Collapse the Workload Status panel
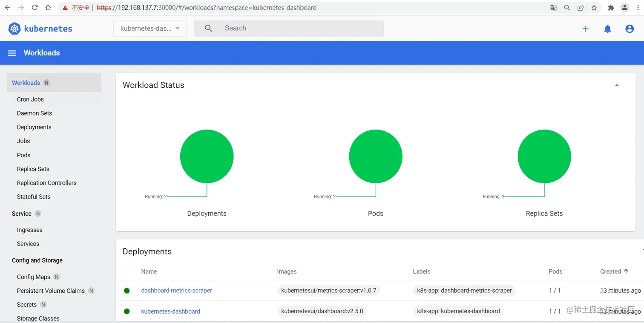This screenshot has height=323, width=644. point(617,85)
